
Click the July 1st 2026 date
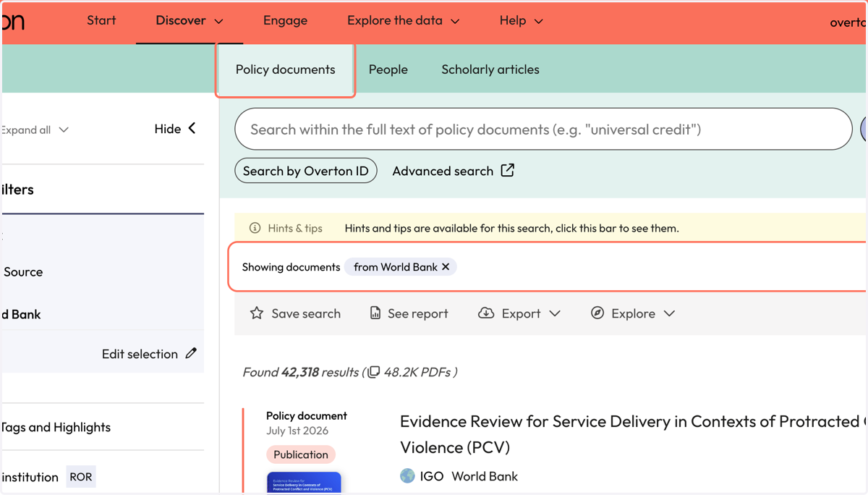pos(297,431)
